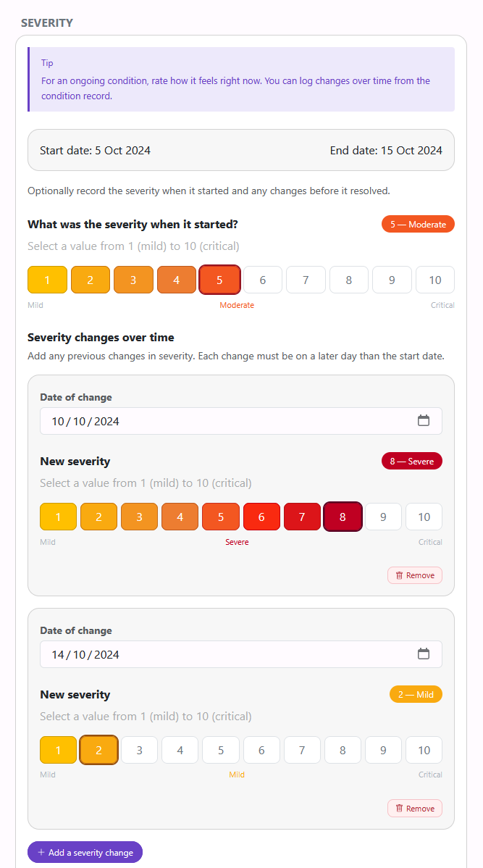Choose severity 2 in the 10/10/2024 change
This screenshot has width=483, height=868.
pyautogui.click(x=98, y=517)
